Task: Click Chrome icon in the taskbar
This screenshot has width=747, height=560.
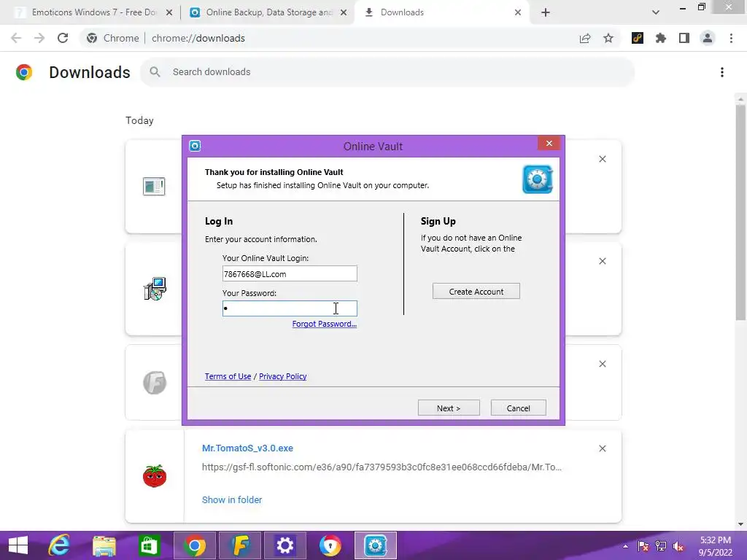Action: click(194, 545)
